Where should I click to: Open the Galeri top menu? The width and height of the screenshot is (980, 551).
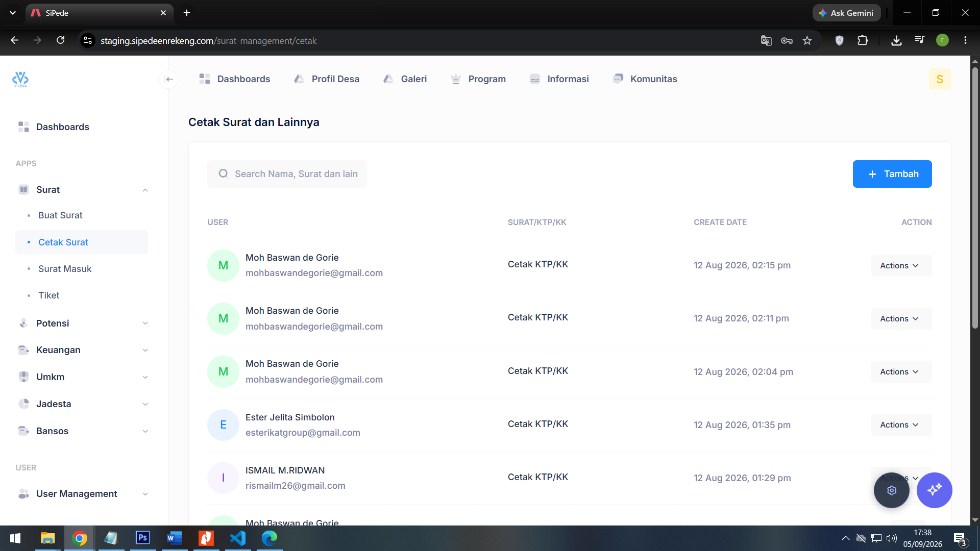tap(405, 79)
